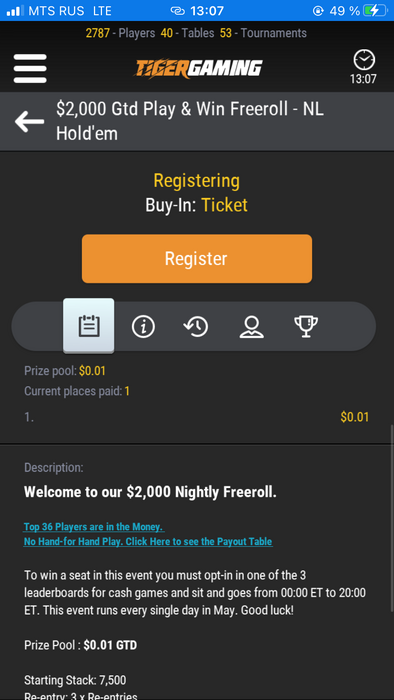The width and height of the screenshot is (394, 700).
Task: Open the tournament info tab
Action: click(143, 327)
